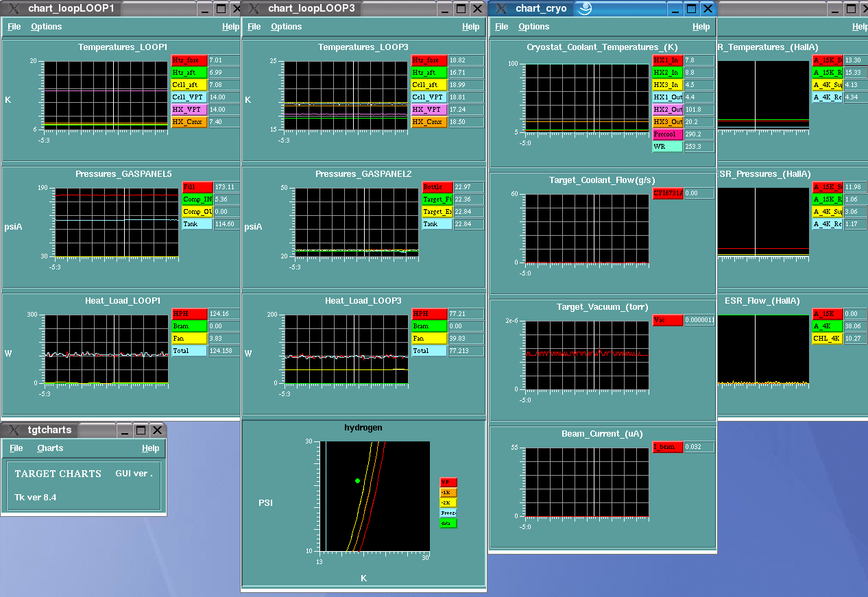Open File menu in tgtcharts window
Screen dimensions: 868x597
click(16, 448)
